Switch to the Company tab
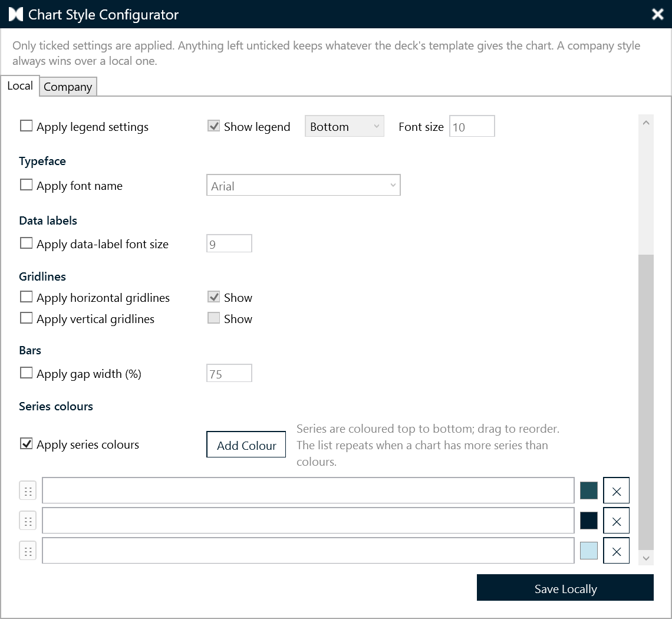Image resolution: width=672 pixels, height=619 pixels. 68,87
